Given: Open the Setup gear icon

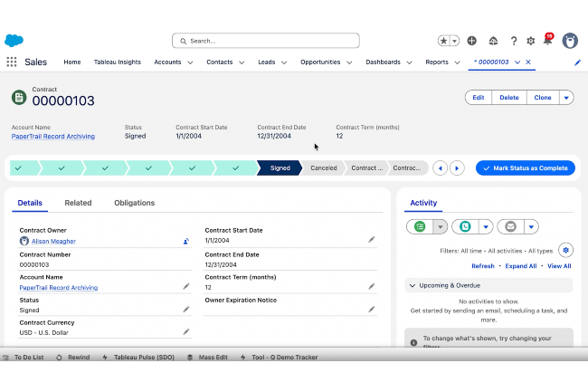Looking at the screenshot, I should click(x=531, y=41).
